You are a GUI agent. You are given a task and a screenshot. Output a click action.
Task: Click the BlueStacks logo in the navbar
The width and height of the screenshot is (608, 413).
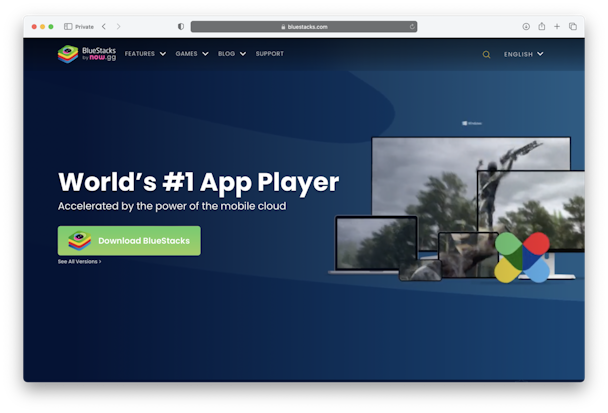[x=87, y=54]
